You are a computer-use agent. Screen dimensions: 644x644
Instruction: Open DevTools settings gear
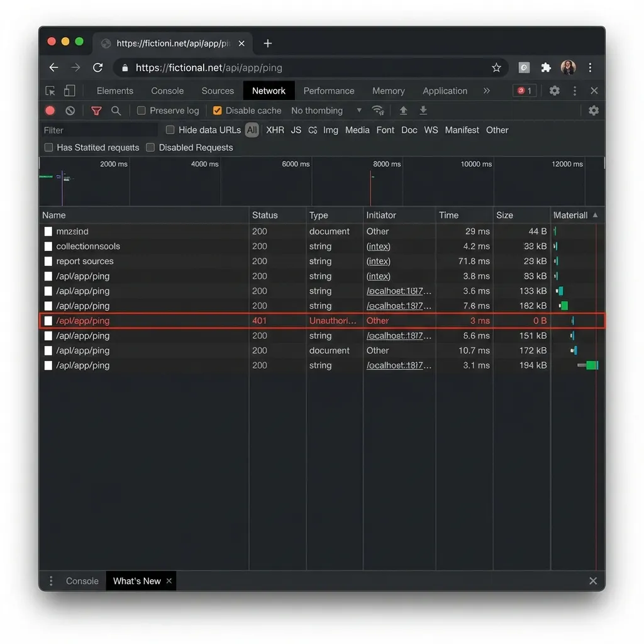point(554,91)
